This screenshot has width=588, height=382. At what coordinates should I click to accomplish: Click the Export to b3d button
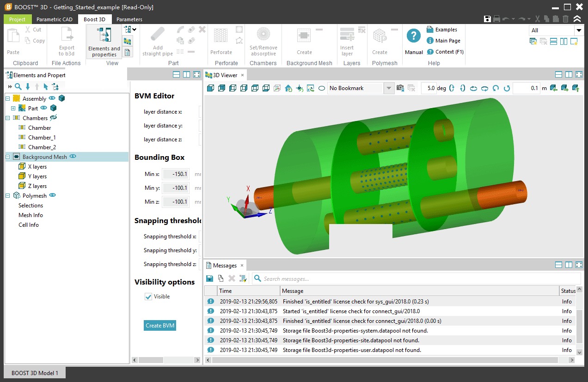[x=67, y=41]
